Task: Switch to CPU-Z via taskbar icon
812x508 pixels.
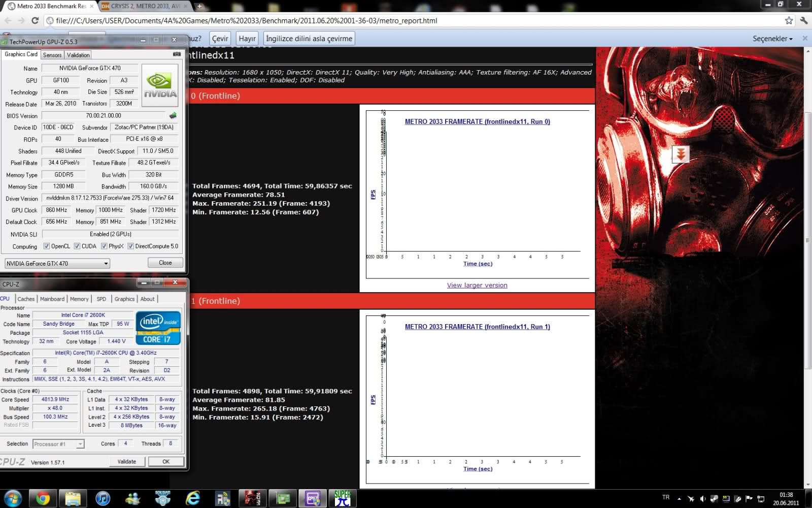Action: 313,498
